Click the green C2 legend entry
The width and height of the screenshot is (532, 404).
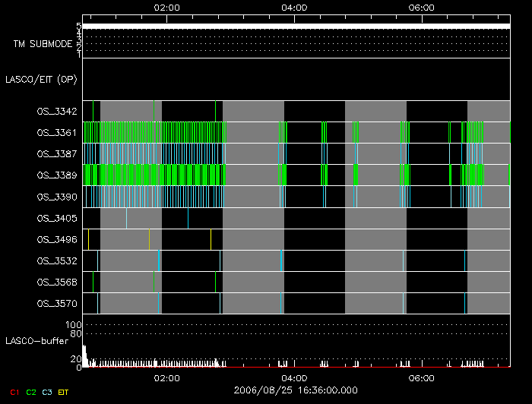tap(31, 393)
